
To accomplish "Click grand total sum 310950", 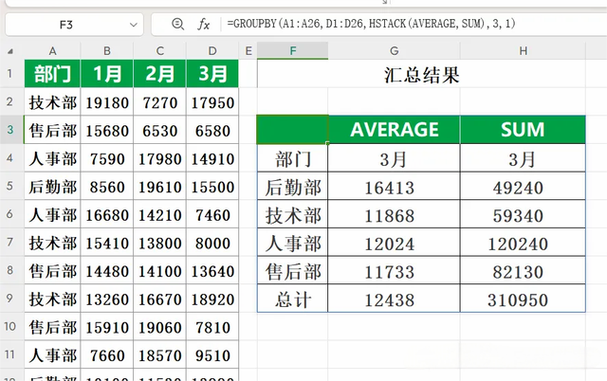I will [523, 299].
